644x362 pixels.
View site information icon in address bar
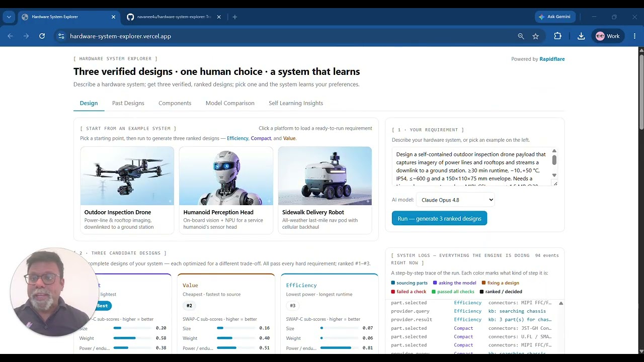coord(61,36)
